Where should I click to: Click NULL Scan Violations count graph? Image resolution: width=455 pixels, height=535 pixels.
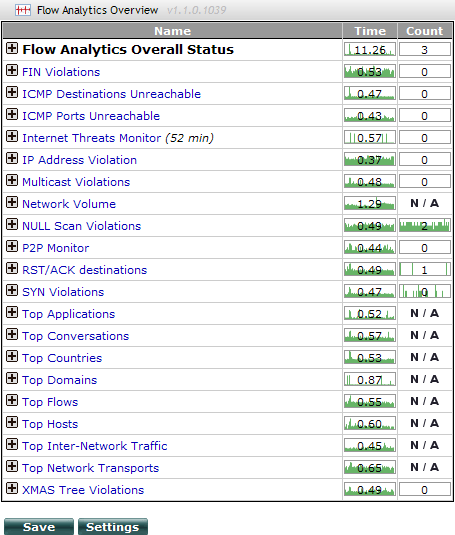[425, 226]
